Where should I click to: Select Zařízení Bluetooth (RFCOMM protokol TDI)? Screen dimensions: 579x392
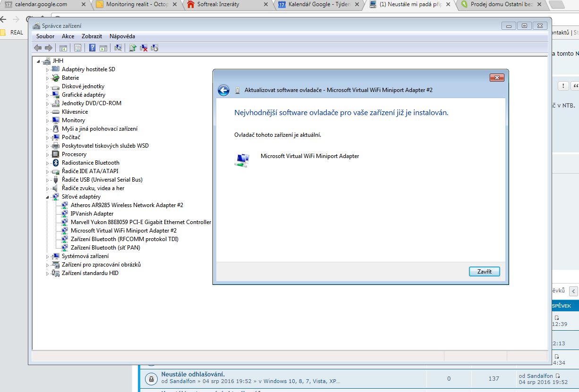(x=125, y=239)
